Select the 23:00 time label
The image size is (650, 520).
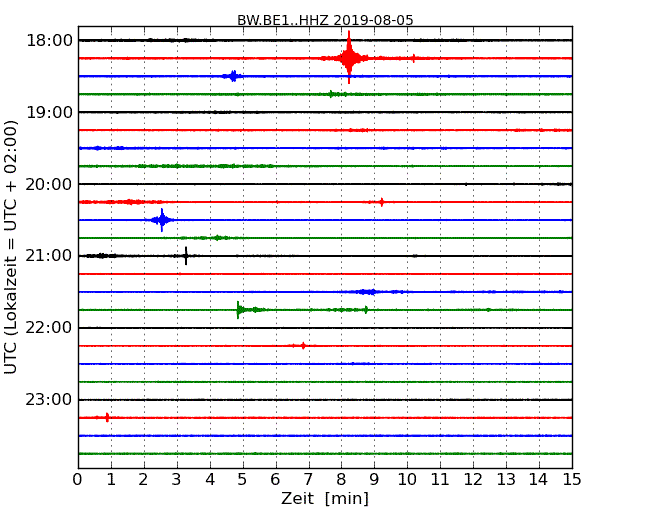(x=50, y=399)
